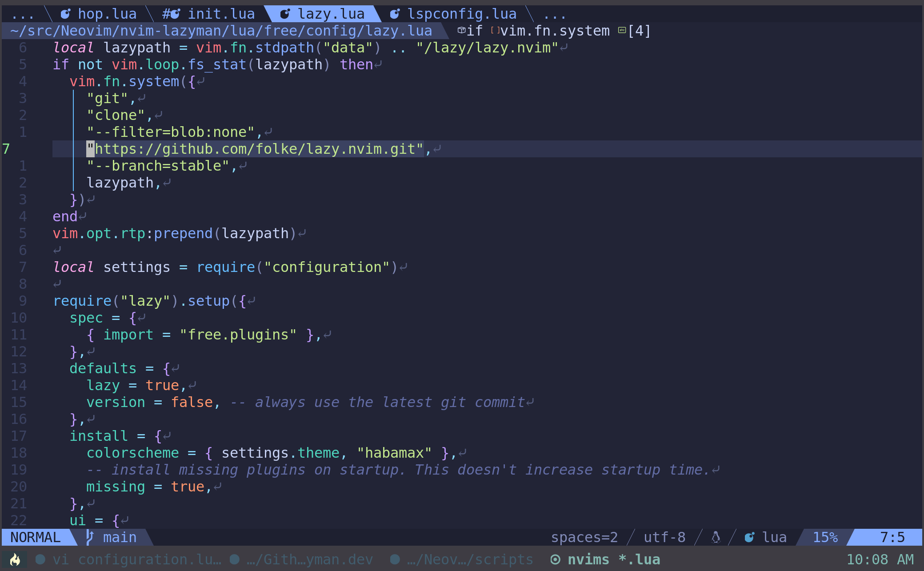
Task: Click the circle icon before nvims
Action: 555,559
